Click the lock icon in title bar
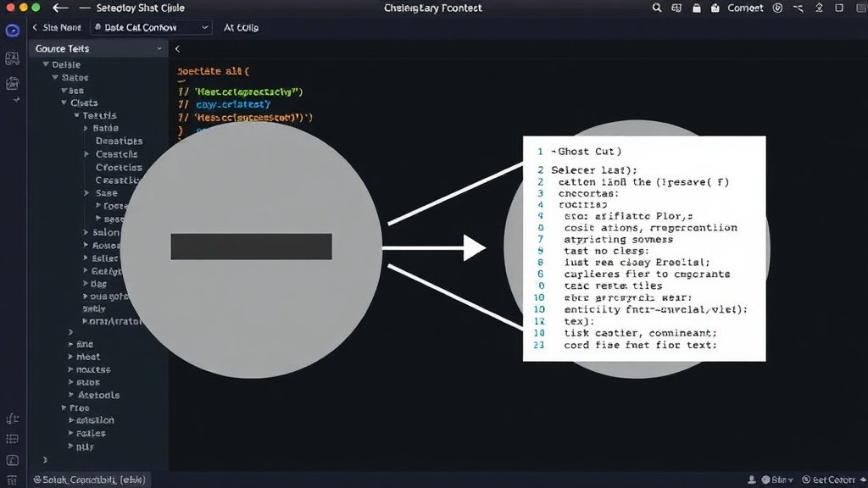Screen dimensions: 868x488 697,8
